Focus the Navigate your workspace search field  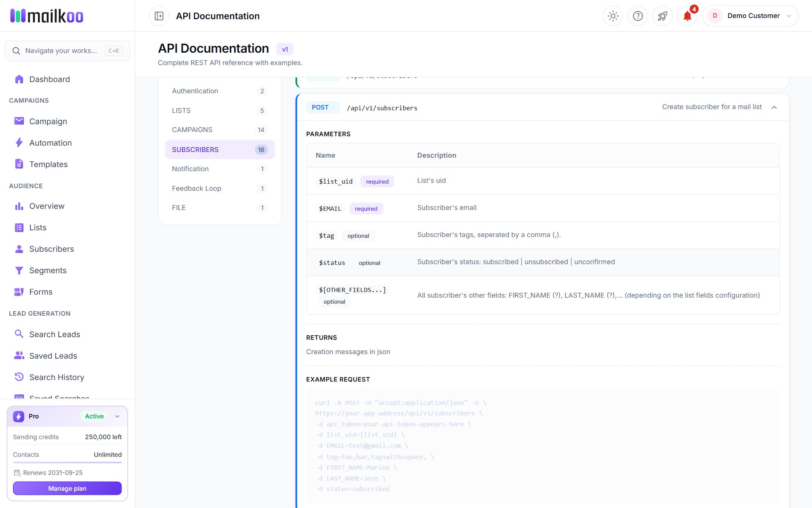coord(67,51)
